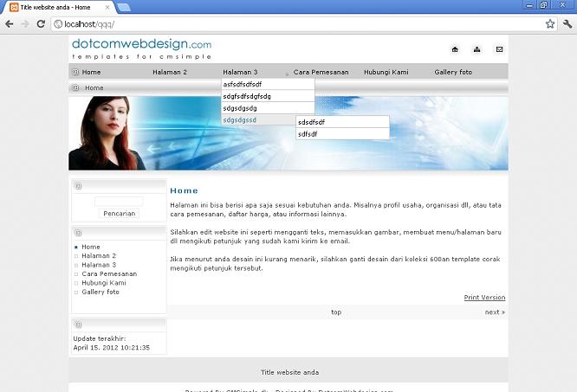Open the sitemap icon in header
Image resolution: width=577 pixels, height=392 pixels.
477,49
